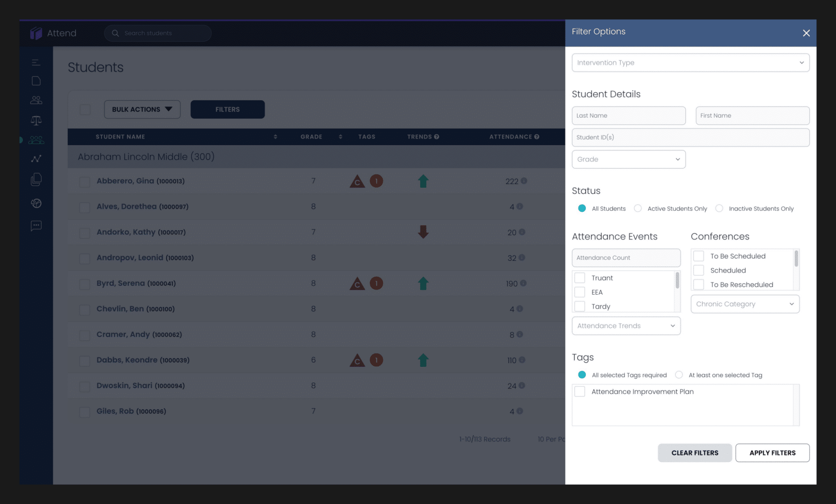Enable the Truant attendance event checkbox

(580, 278)
